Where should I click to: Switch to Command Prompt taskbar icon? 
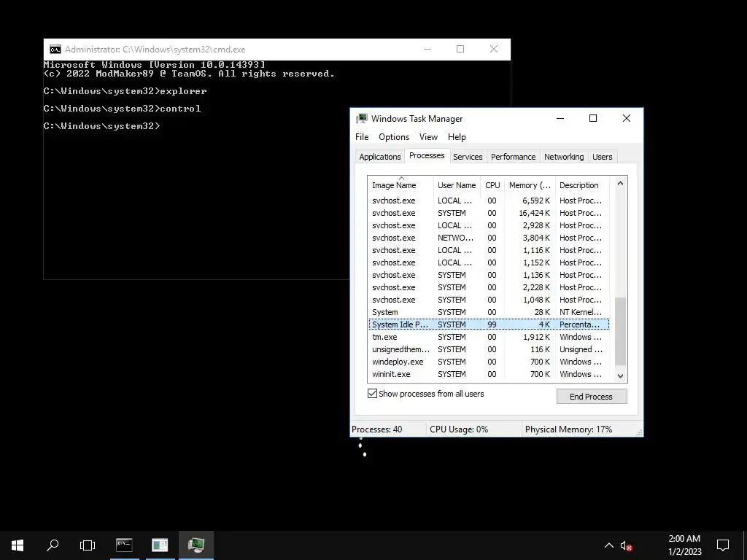click(124, 545)
